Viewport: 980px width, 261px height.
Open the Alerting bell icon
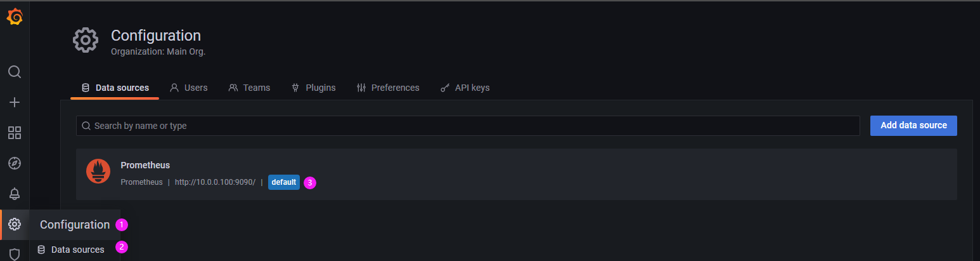click(x=15, y=194)
